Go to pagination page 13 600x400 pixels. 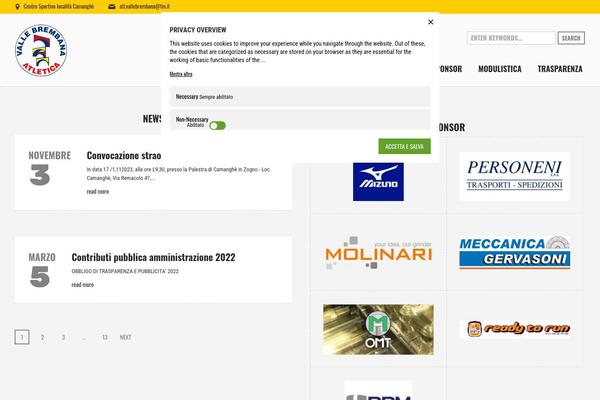pyautogui.click(x=104, y=337)
